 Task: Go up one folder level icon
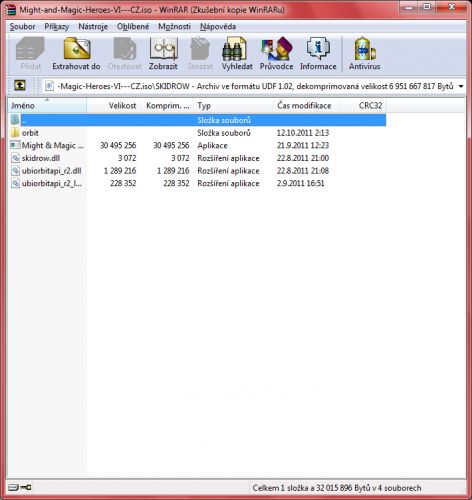pos(20,86)
